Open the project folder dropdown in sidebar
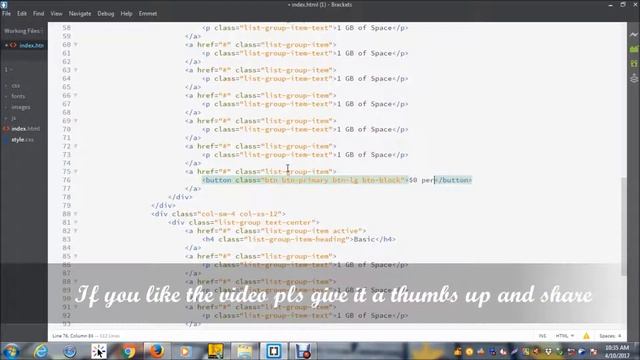640x360 pixels. tap(8, 69)
